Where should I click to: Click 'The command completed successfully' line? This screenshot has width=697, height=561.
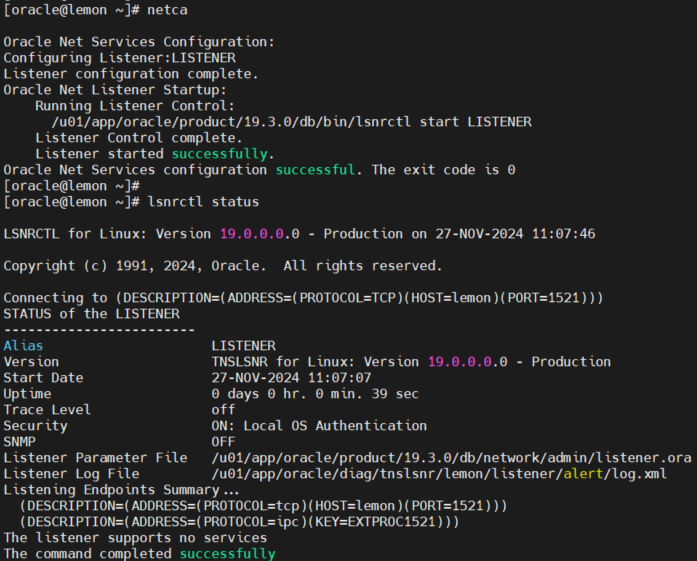click(x=139, y=554)
